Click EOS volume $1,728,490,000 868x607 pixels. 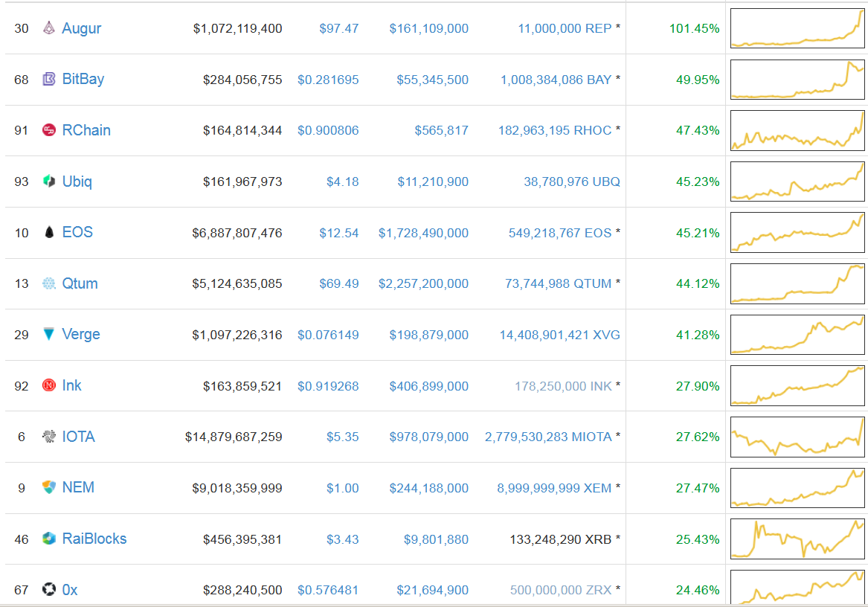click(x=423, y=233)
